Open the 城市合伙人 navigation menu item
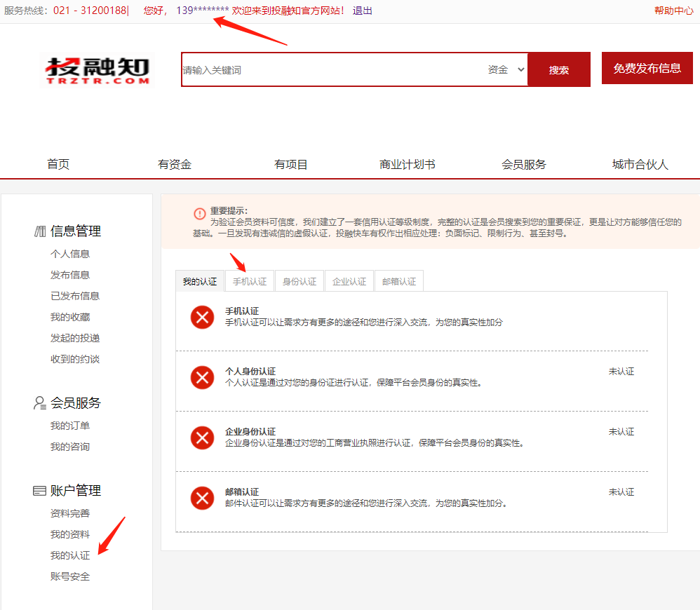Viewport: 700px width, 610px height. [x=640, y=164]
